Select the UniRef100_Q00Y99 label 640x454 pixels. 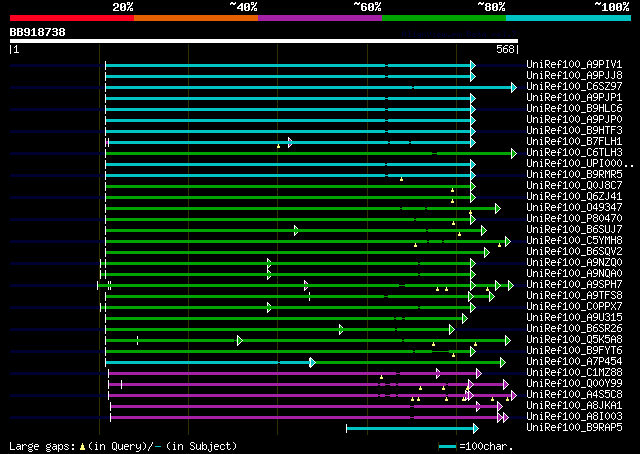(574, 384)
